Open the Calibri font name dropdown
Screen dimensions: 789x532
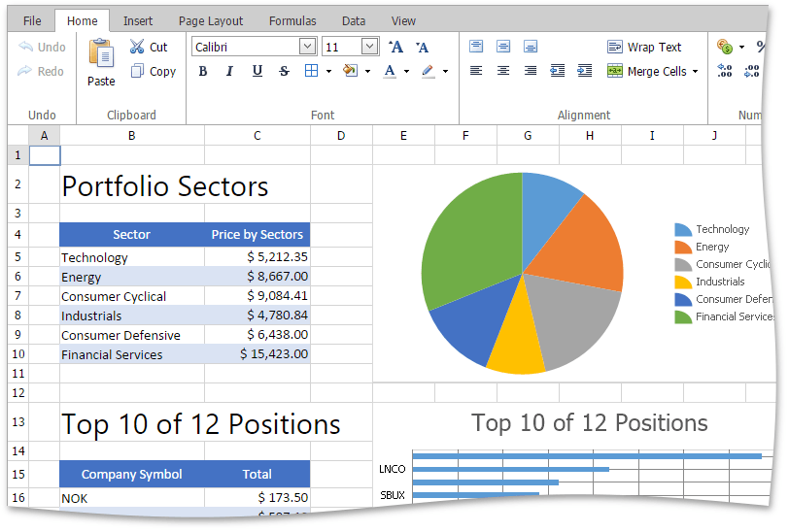(307, 47)
